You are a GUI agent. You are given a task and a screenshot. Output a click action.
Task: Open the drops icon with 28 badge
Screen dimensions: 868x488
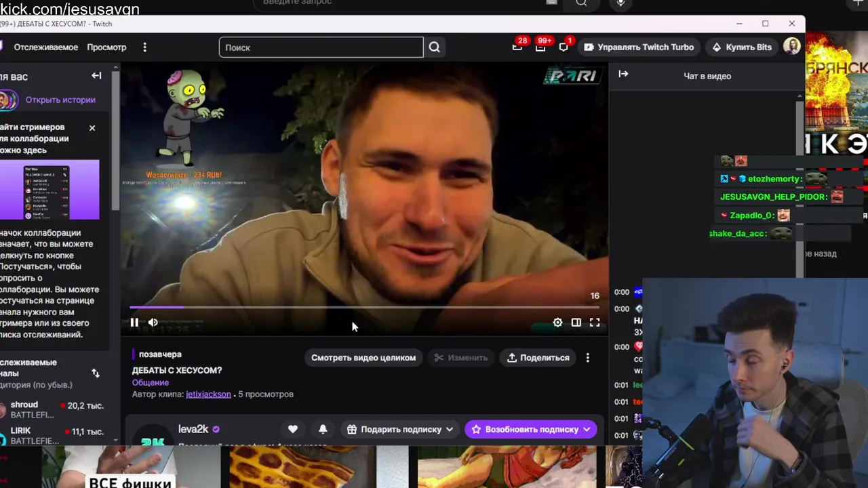tap(518, 47)
